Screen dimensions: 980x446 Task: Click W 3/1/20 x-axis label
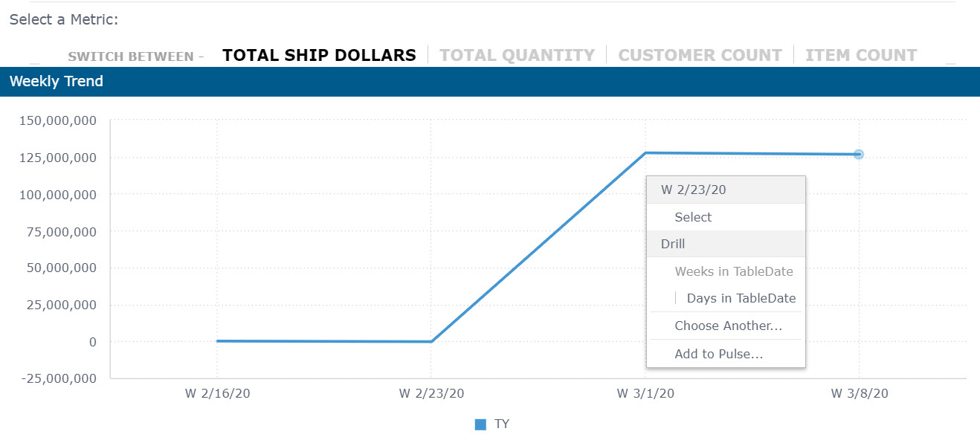pyautogui.click(x=645, y=394)
